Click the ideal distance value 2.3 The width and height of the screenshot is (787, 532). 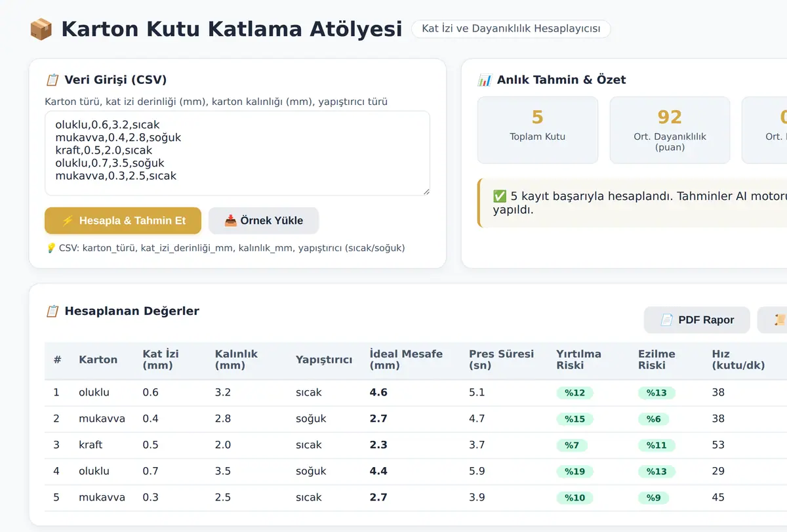click(378, 445)
